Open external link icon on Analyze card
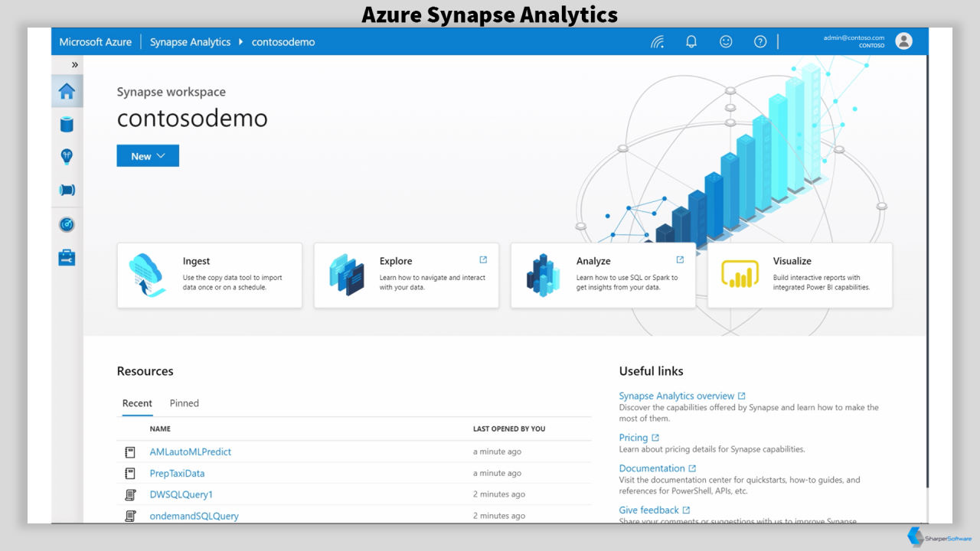This screenshot has height=551, width=980. pyautogui.click(x=680, y=260)
